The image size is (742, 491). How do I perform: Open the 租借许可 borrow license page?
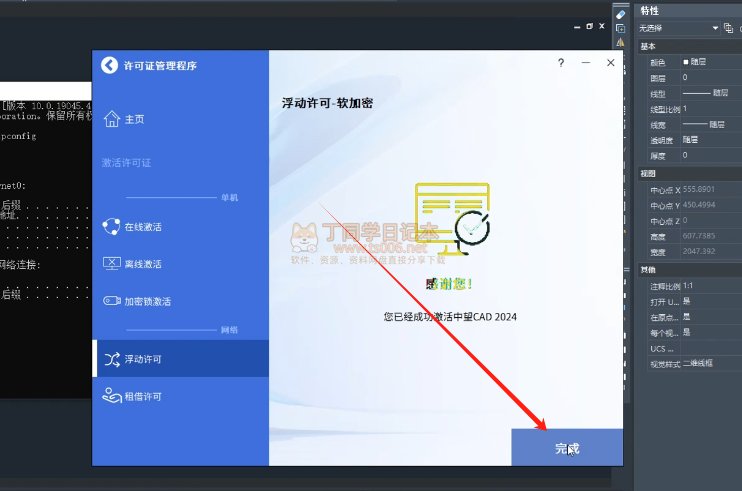[x=132, y=396]
